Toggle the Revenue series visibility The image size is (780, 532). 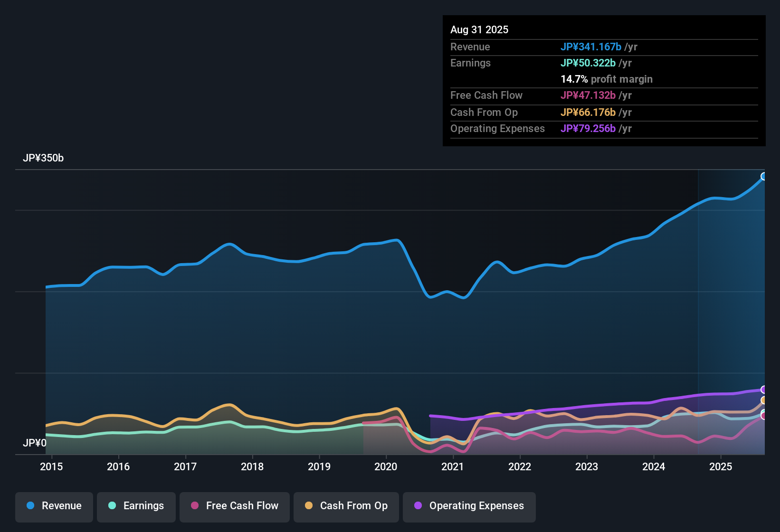(54, 506)
